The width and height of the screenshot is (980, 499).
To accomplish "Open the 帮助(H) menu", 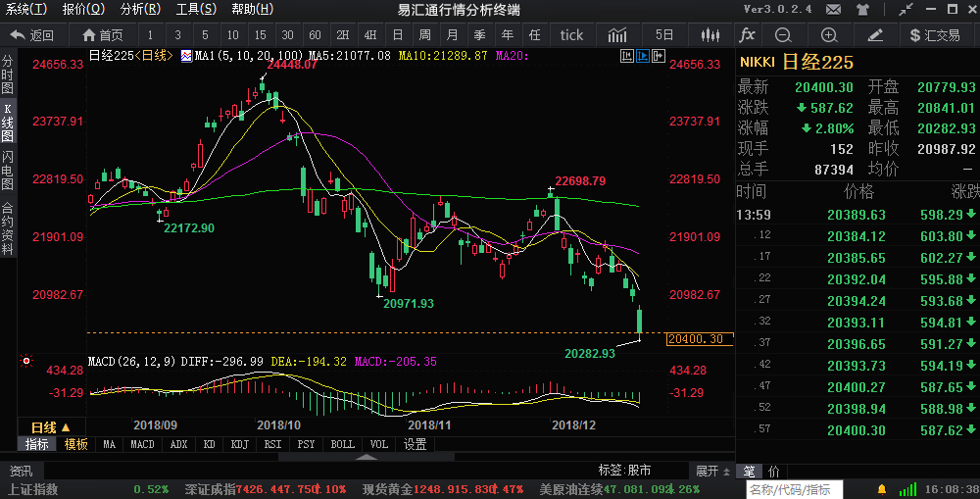I will [x=253, y=10].
